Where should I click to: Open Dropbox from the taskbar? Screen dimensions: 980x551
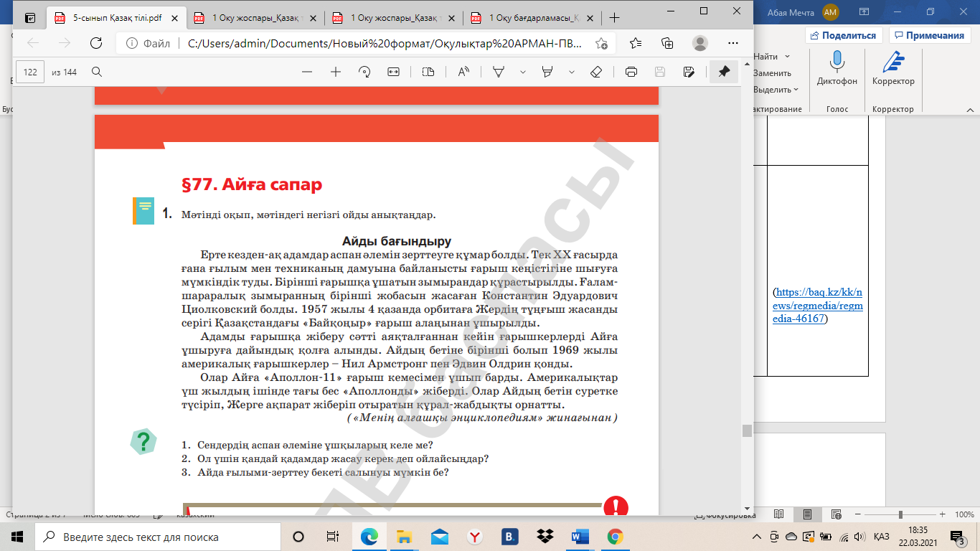[545, 537]
